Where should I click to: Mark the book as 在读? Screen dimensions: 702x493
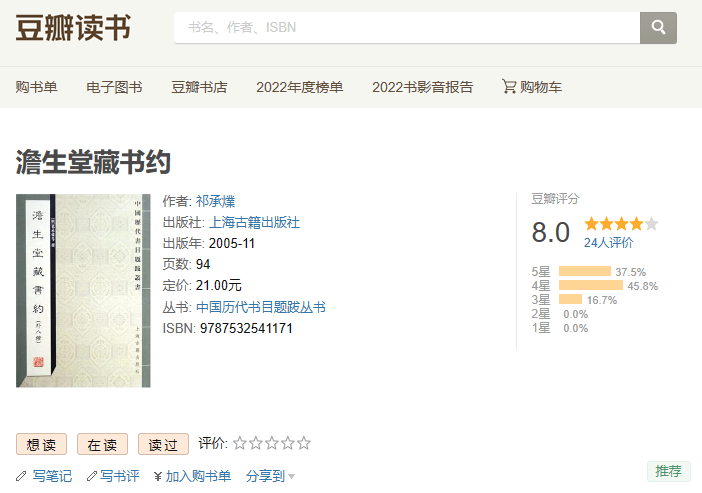click(102, 444)
